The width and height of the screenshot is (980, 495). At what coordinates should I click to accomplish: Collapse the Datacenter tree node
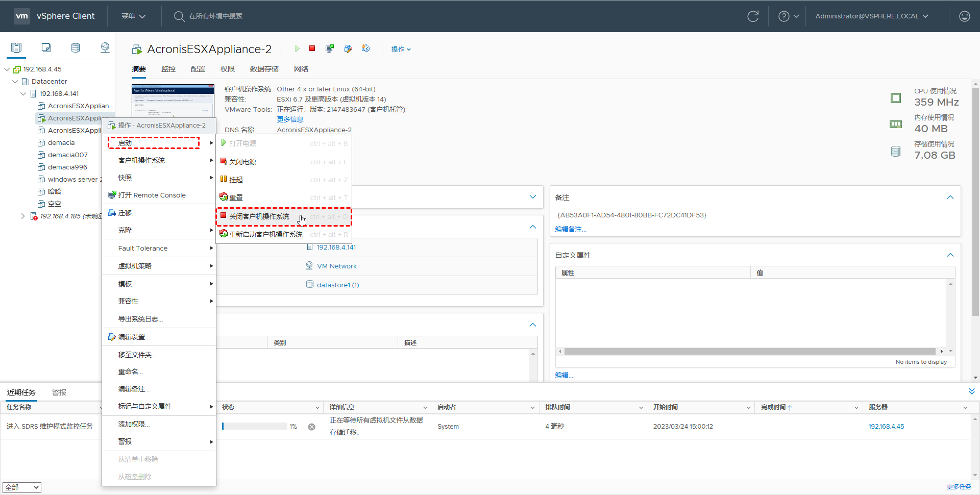(15, 82)
